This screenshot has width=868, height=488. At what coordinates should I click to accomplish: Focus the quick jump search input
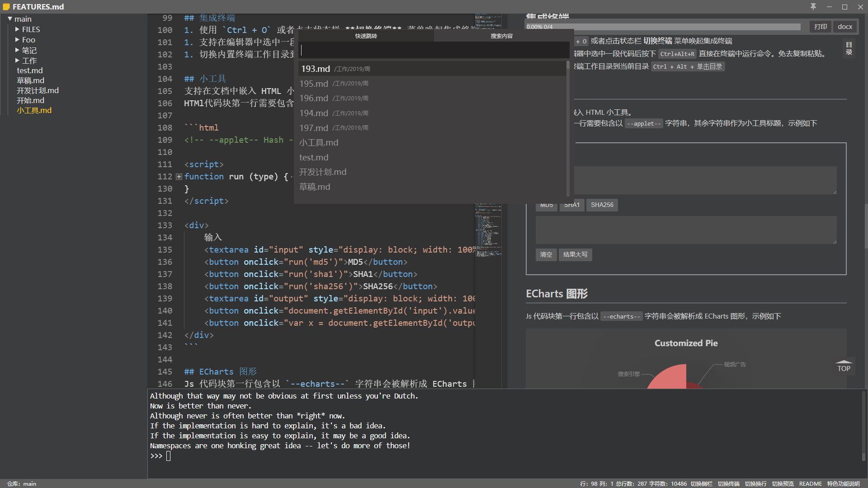(x=433, y=50)
